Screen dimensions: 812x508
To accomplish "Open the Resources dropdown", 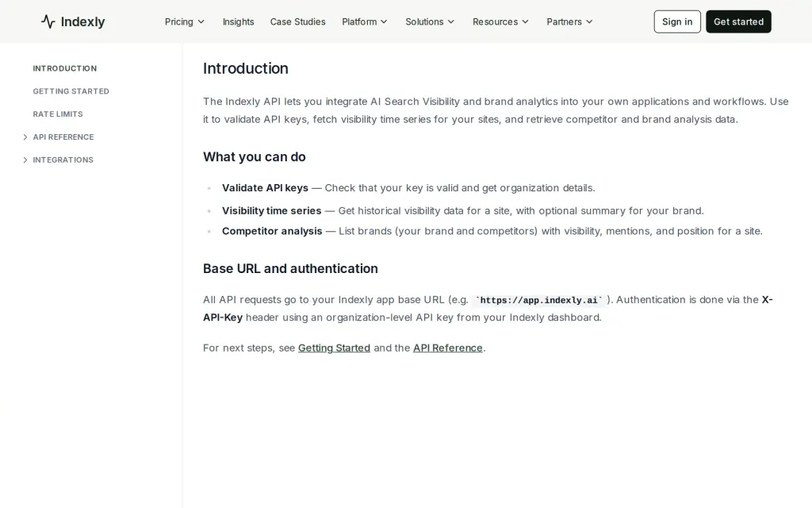I will (500, 21).
